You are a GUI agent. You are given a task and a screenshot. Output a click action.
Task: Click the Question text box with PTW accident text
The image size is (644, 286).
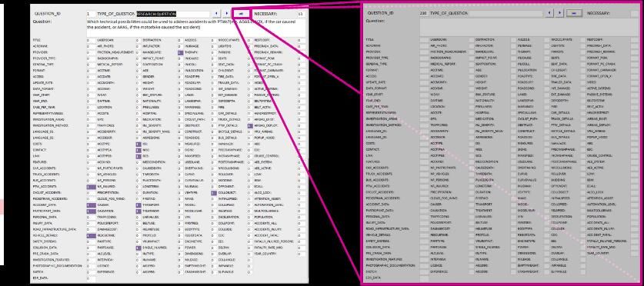point(196,28)
